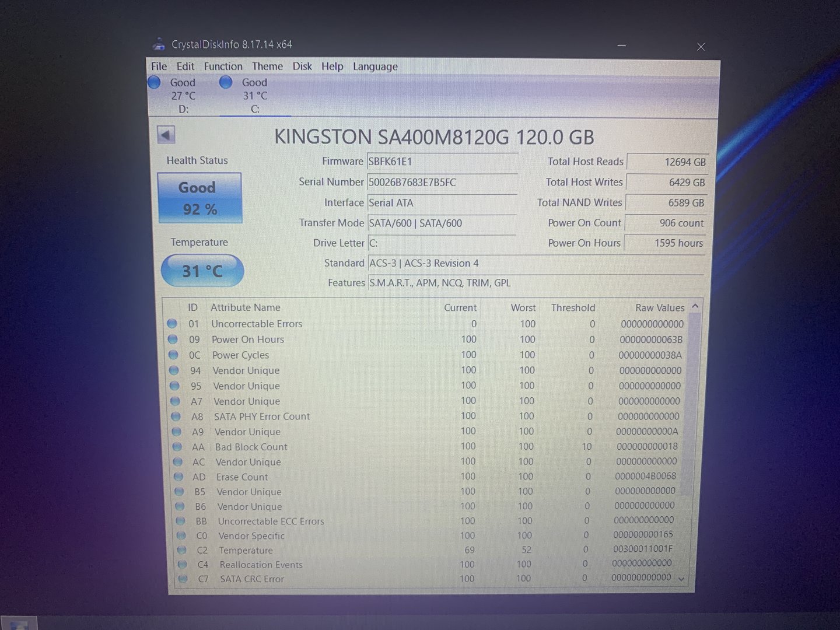Click status dot for SATA CRC Error
Viewport: 840px width, 630px height.
[x=183, y=579]
